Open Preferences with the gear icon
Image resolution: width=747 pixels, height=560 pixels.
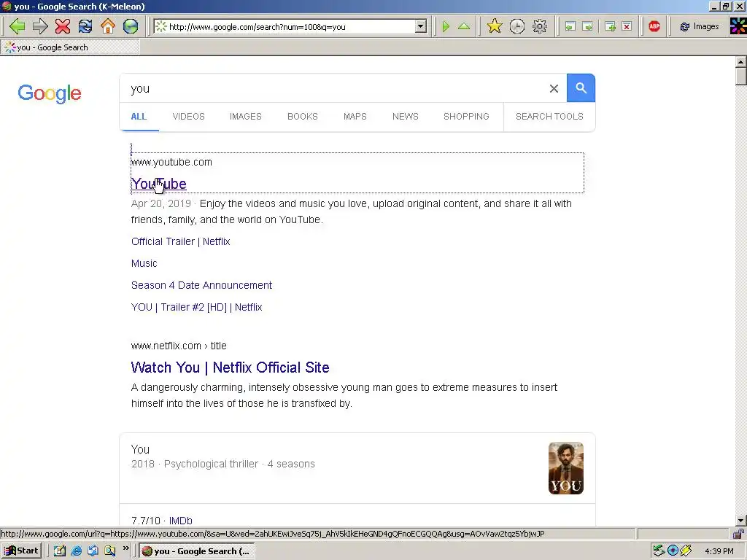540,26
